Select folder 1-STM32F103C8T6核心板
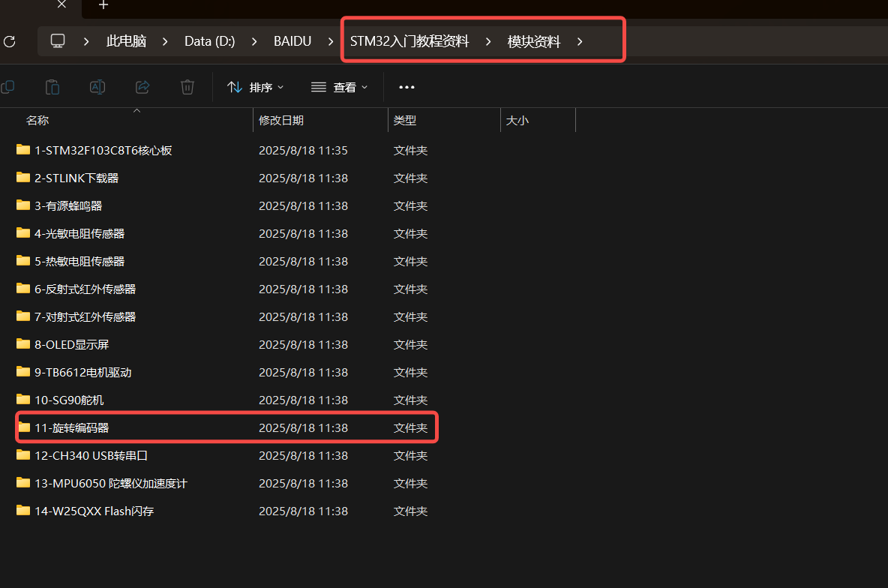 coord(103,150)
